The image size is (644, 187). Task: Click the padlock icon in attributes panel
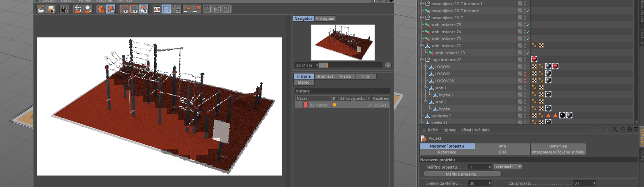(623, 130)
